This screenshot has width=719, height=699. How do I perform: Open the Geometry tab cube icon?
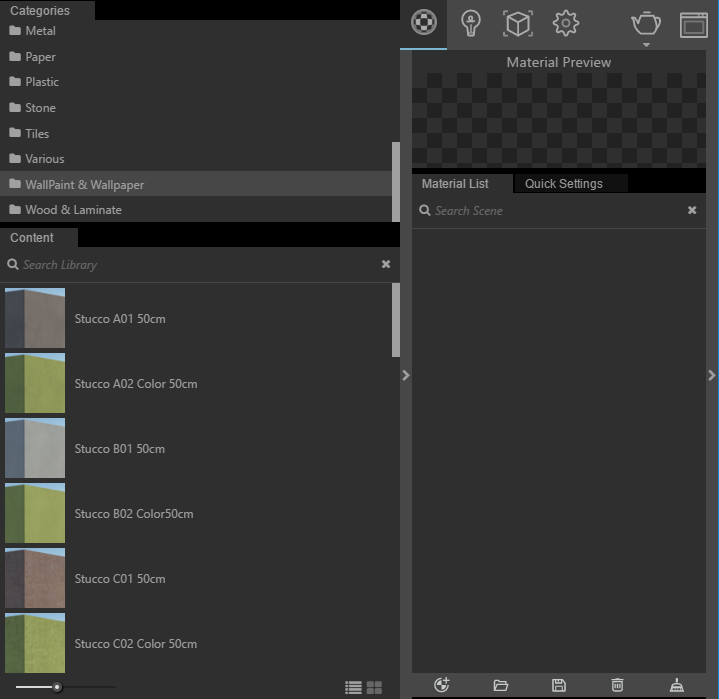[517, 23]
